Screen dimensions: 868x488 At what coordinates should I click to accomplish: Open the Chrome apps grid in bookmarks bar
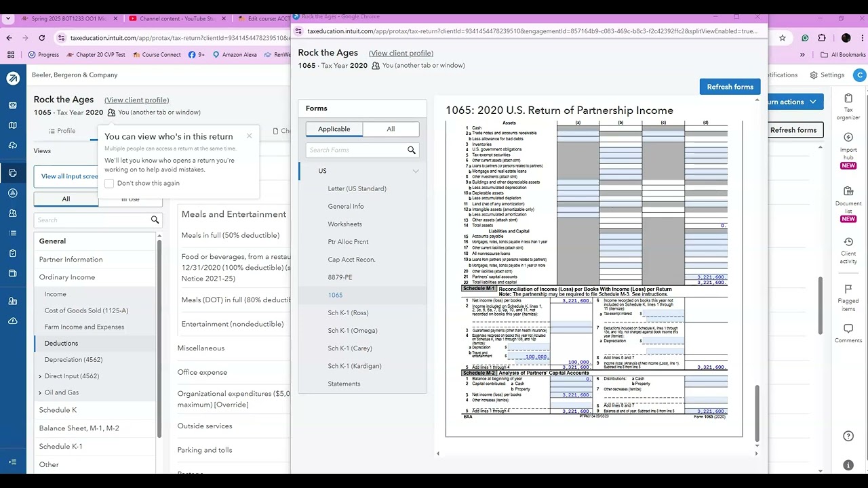tap(11, 55)
